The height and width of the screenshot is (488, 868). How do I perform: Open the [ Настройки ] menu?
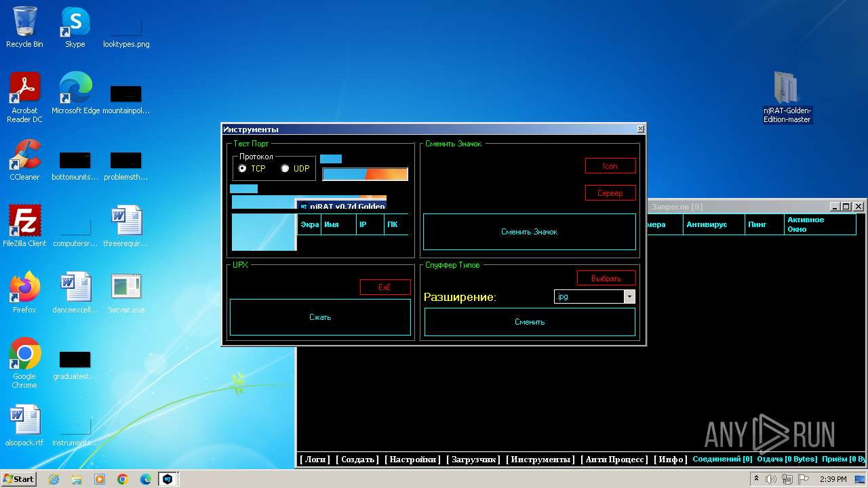coord(412,460)
